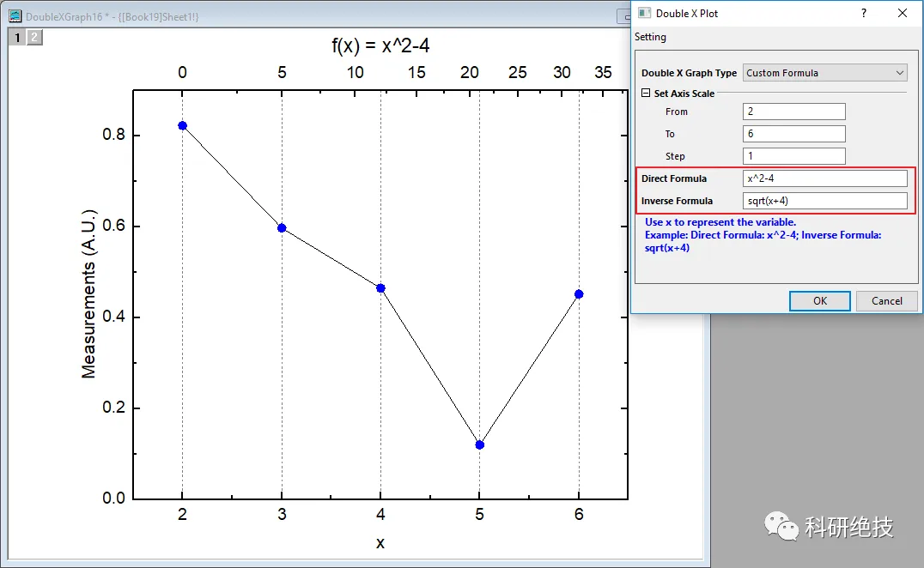Click the Setting label in dialog
Viewport: 924px width, 568px height.
[x=650, y=37]
